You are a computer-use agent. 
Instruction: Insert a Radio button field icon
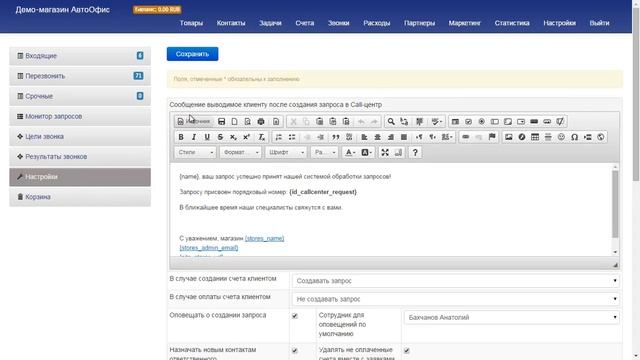pos(482,122)
